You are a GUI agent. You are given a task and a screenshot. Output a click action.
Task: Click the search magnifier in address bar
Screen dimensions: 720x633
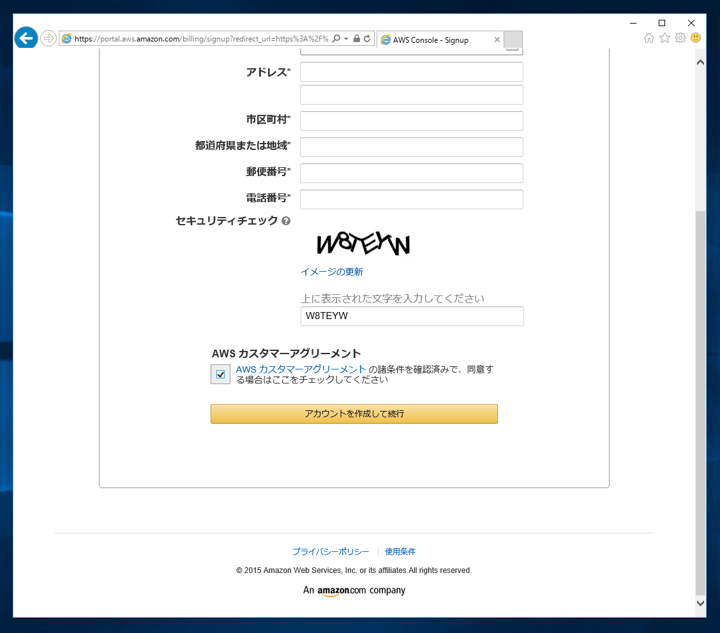pyautogui.click(x=336, y=39)
